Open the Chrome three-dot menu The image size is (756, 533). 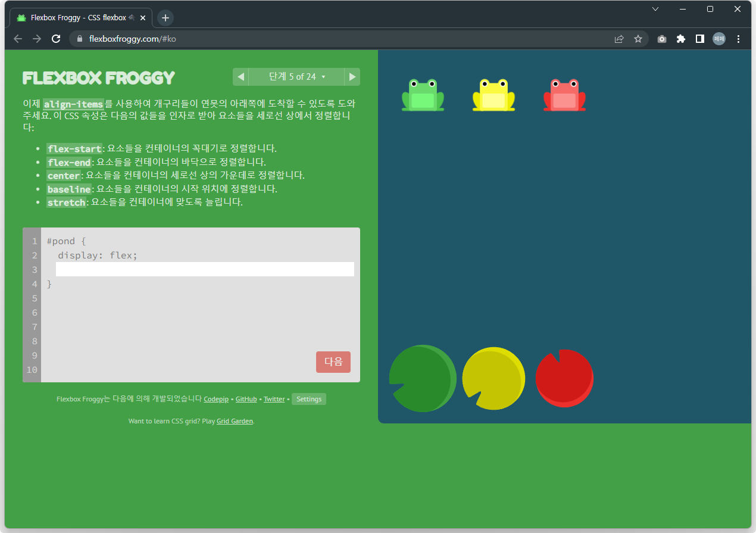(x=739, y=39)
